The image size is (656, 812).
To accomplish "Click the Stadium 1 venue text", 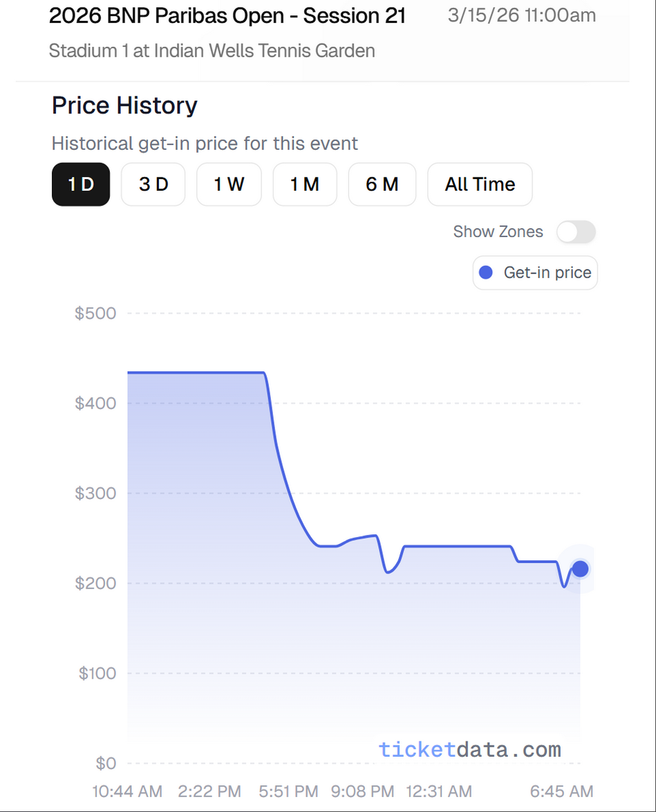I will pyautogui.click(x=212, y=50).
